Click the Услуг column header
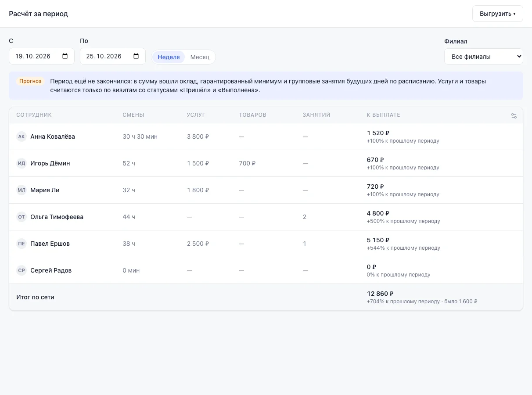The width and height of the screenshot is (532, 395). (x=196, y=115)
